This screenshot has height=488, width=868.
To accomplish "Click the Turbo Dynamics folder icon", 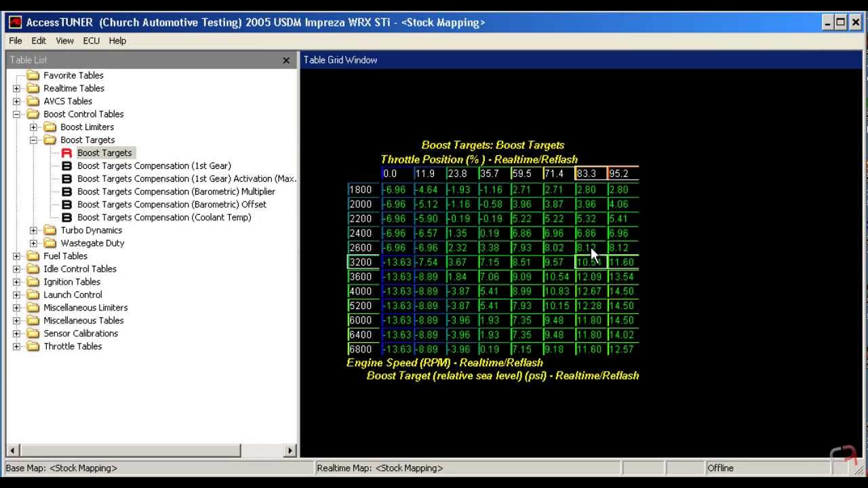I will 50,230.
